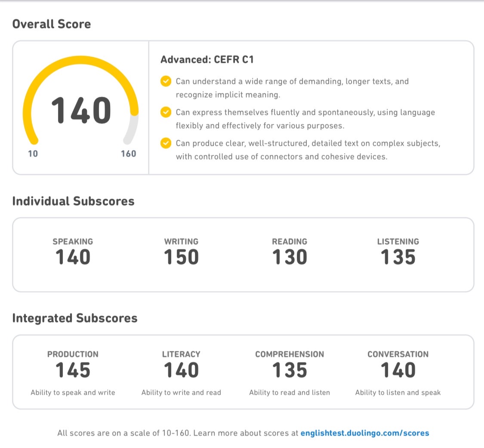Click the 'Integrated Subscores' section title
Viewport: 484px width, 448px height.
tap(75, 318)
